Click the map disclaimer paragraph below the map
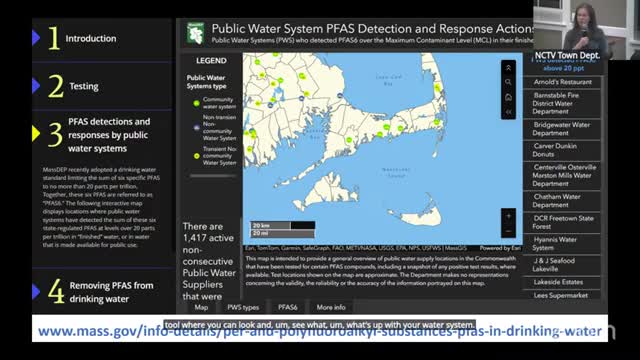The height and width of the screenshot is (360, 640). coord(381,271)
